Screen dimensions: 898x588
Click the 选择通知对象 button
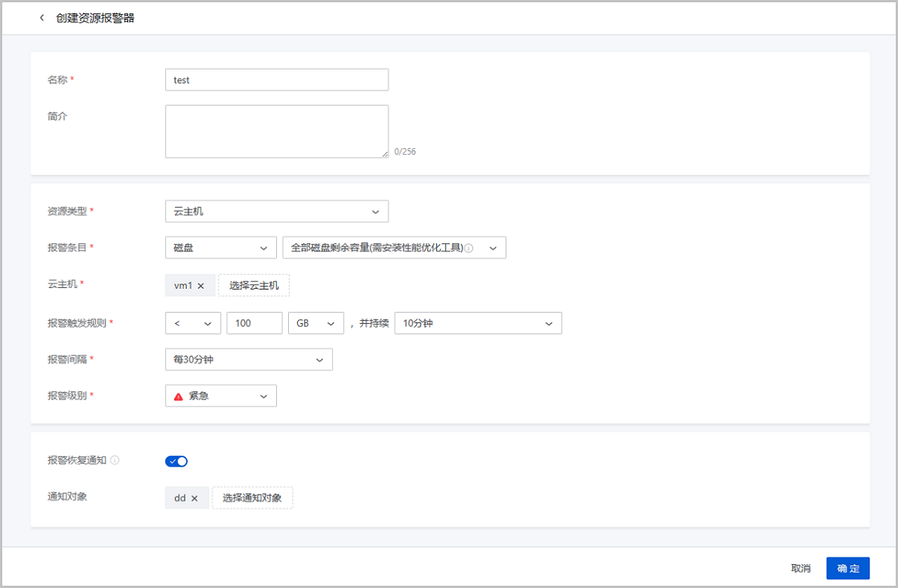tap(252, 498)
